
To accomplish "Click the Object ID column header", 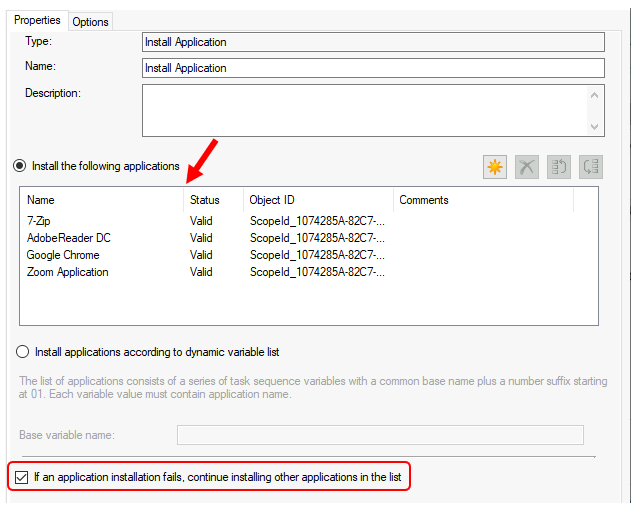I will coord(318,200).
